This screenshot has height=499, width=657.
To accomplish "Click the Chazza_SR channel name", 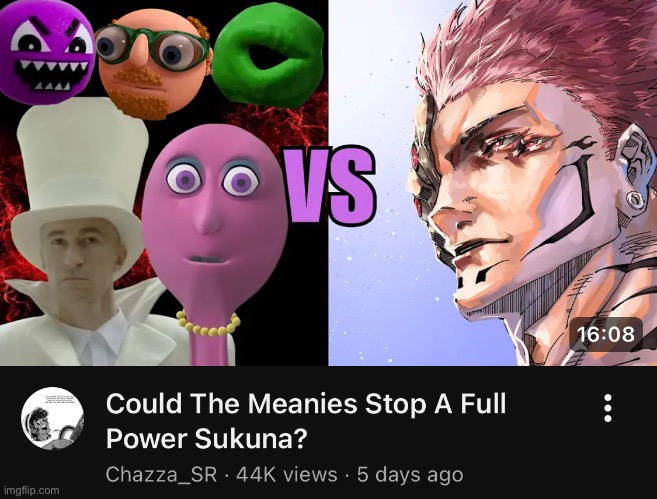I will (161, 475).
